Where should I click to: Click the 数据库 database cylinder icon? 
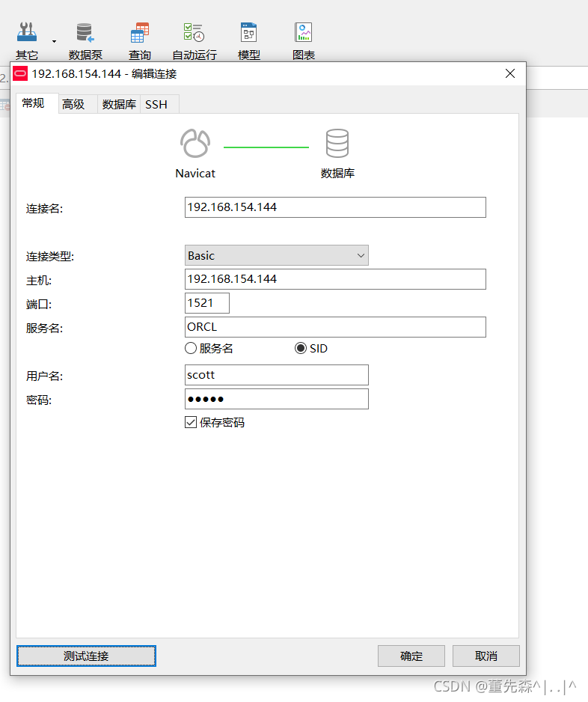[337, 143]
